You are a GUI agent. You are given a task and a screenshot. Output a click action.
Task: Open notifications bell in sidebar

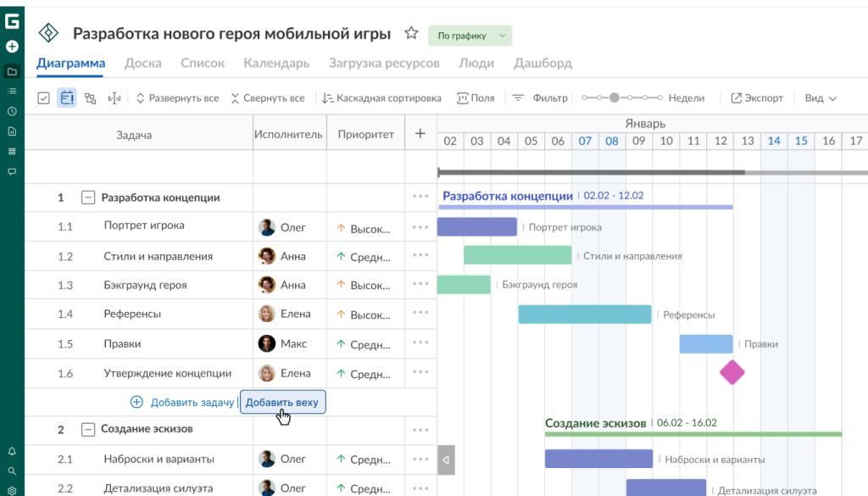pos(12,451)
